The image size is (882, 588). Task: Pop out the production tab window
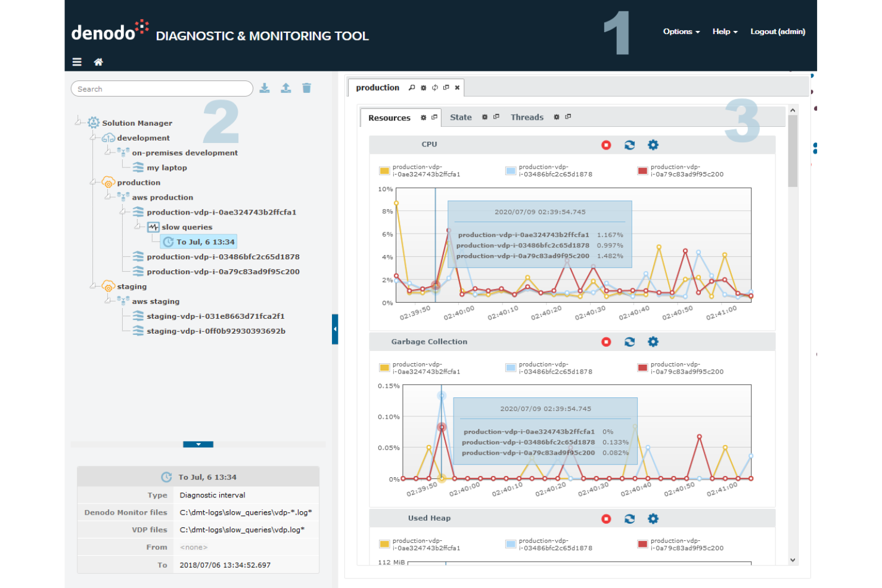pyautogui.click(x=446, y=88)
